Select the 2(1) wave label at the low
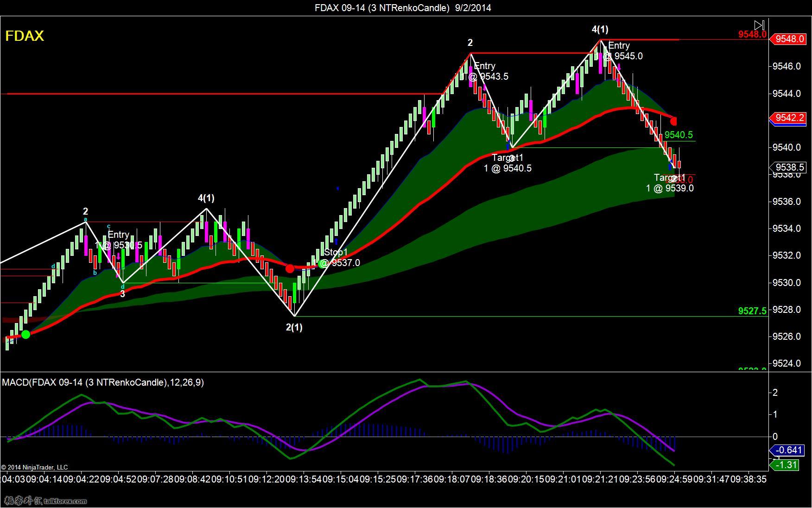The width and height of the screenshot is (812, 508). [x=294, y=327]
